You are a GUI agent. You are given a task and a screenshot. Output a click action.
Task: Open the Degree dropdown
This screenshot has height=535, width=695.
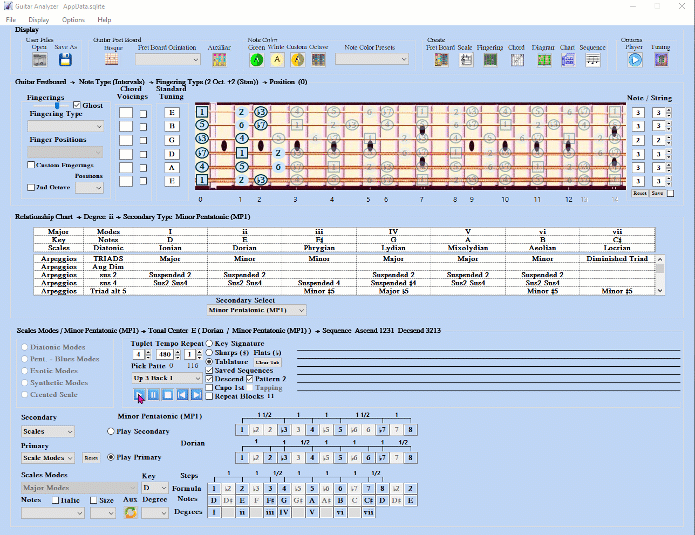[x=155, y=513]
